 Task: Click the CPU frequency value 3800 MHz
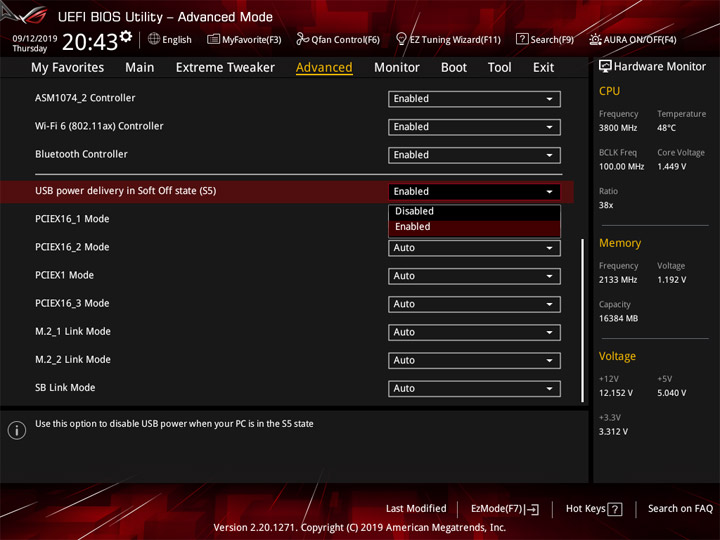[618, 128]
